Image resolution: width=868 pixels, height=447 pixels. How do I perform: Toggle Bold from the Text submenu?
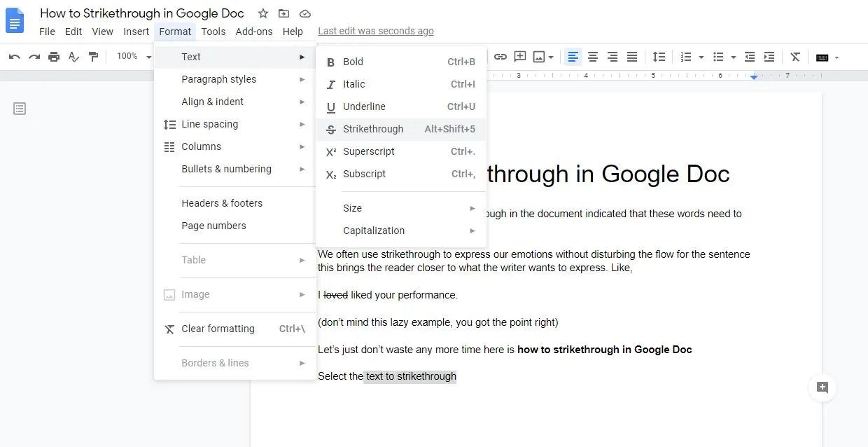pyautogui.click(x=401, y=62)
